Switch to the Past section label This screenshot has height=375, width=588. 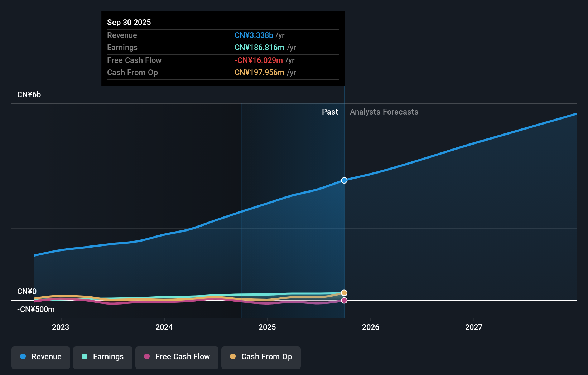click(x=330, y=112)
